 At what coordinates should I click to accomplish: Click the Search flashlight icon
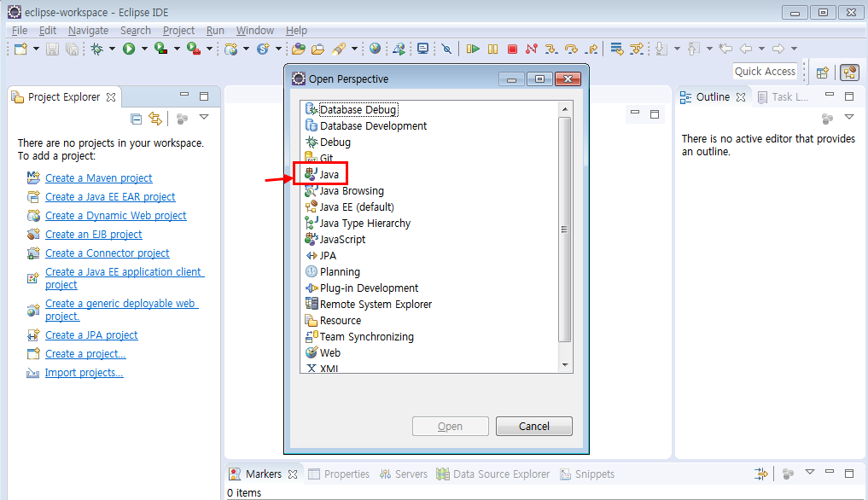pyautogui.click(x=339, y=49)
